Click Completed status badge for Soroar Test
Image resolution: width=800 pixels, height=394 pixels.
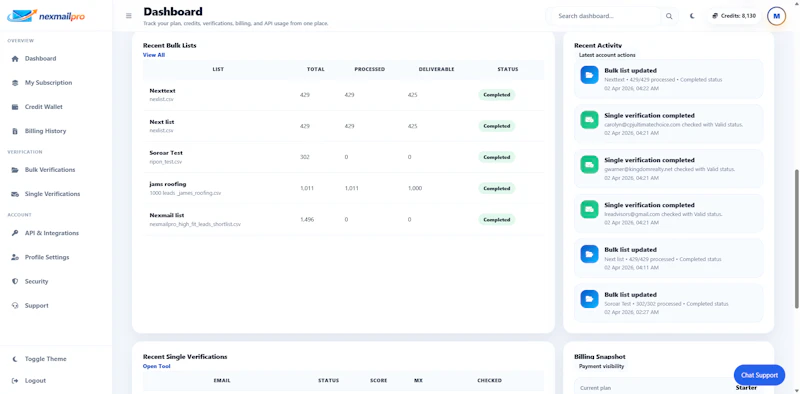coord(496,157)
